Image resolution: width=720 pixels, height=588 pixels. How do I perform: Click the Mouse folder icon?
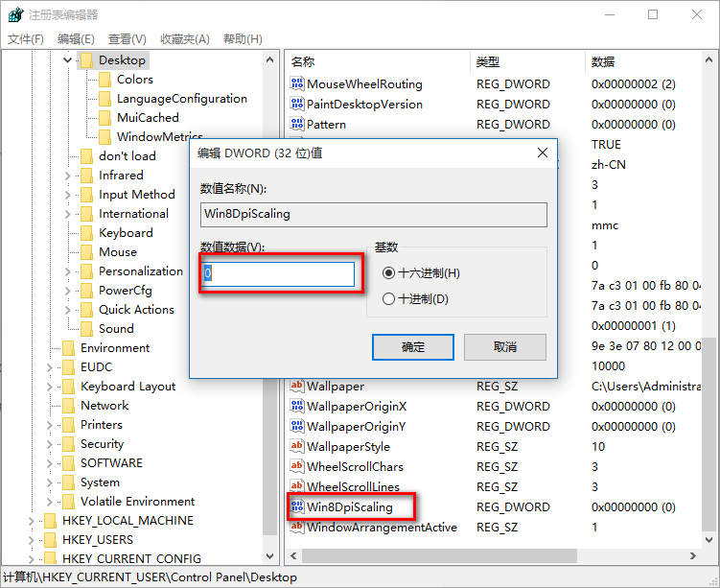pyautogui.click(x=87, y=252)
